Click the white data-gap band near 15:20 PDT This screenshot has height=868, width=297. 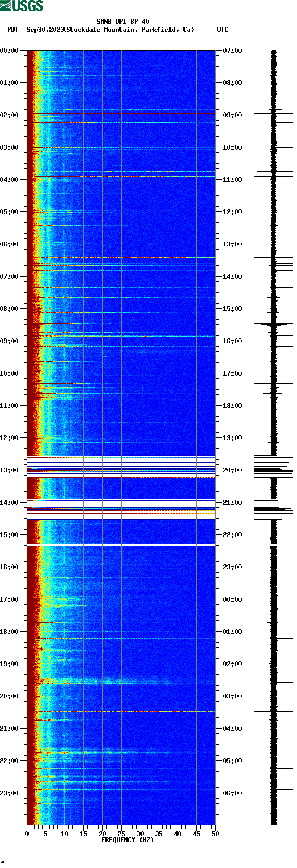click(x=121, y=545)
